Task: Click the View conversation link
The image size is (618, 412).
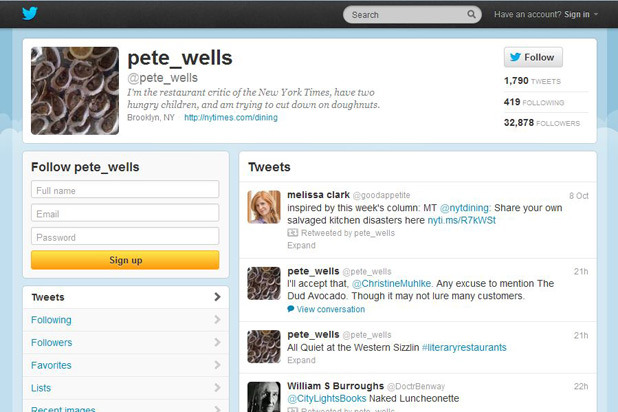Action: (x=331, y=309)
